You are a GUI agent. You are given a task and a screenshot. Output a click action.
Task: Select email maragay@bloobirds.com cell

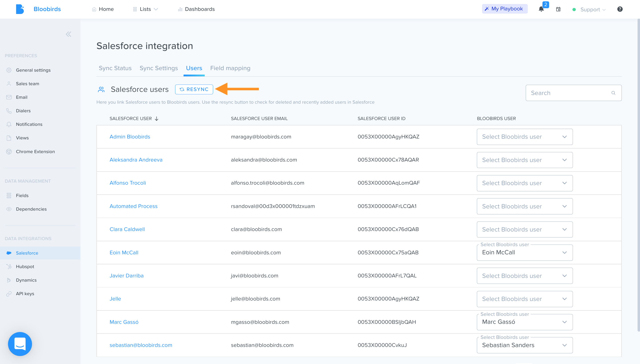[261, 137]
